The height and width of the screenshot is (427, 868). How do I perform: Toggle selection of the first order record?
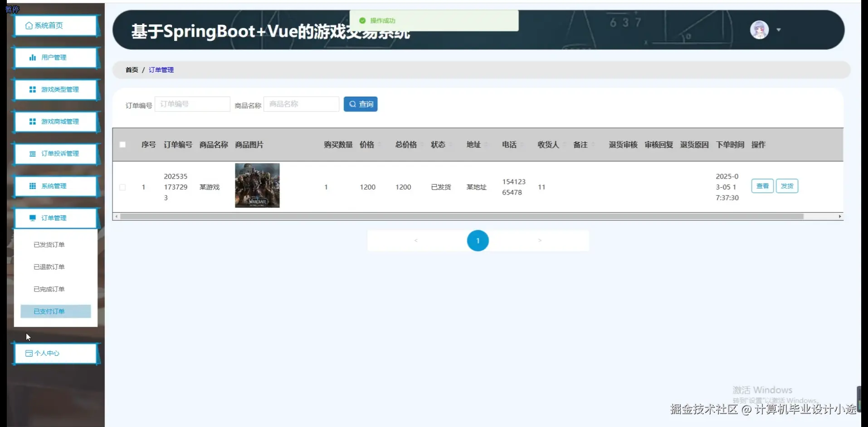pyautogui.click(x=122, y=187)
